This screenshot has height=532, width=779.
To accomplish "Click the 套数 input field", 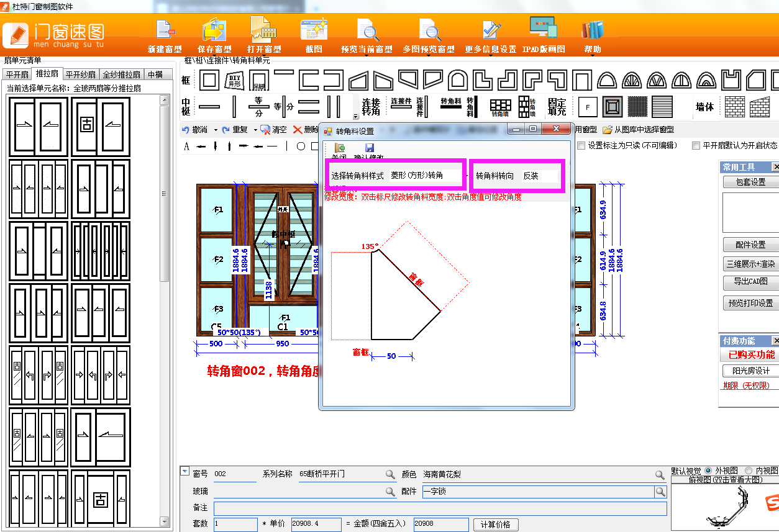I will (x=235, y=525).
